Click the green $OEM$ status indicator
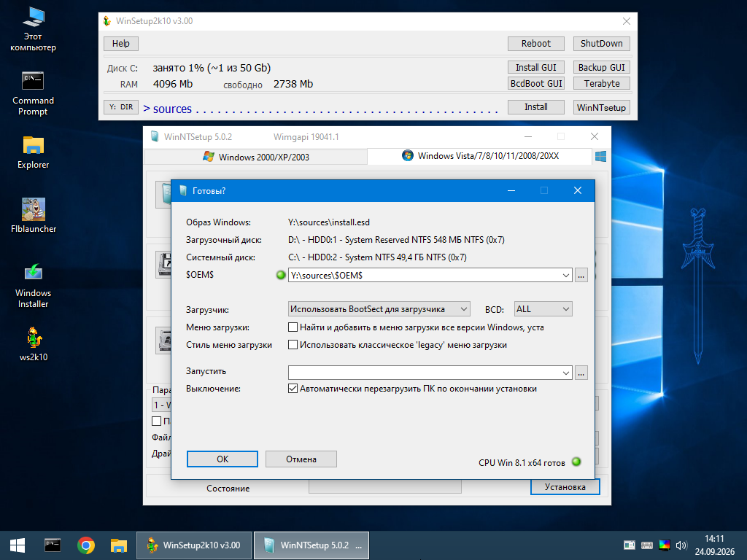Viewport: 747px width, 560px height. 281,275
